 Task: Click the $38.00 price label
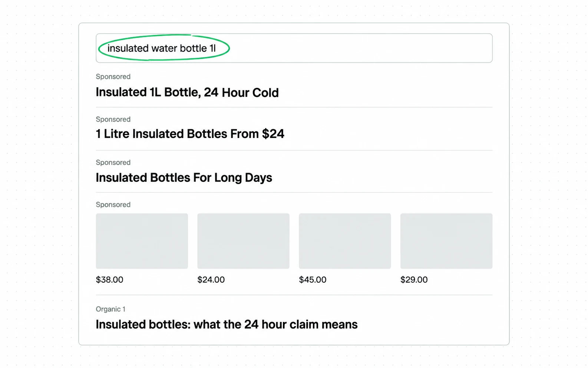(x=109, y=280)
